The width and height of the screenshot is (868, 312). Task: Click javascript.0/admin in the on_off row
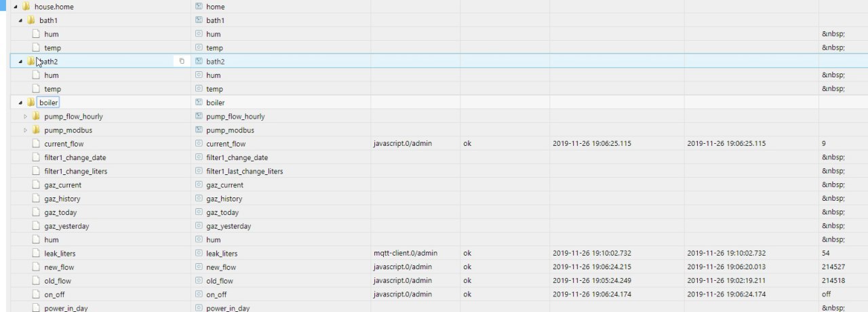pyautogui.click(x=402, y=294)
